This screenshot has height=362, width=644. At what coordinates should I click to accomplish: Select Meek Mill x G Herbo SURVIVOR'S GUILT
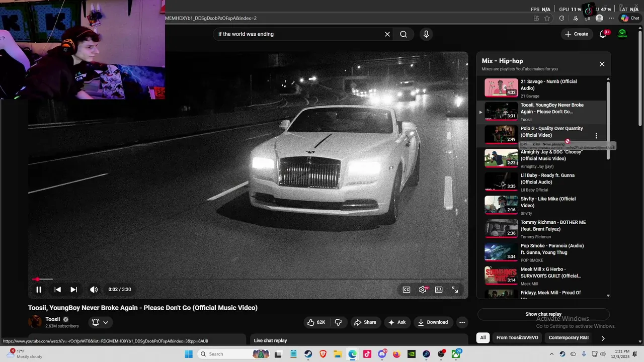pos(541,276)
